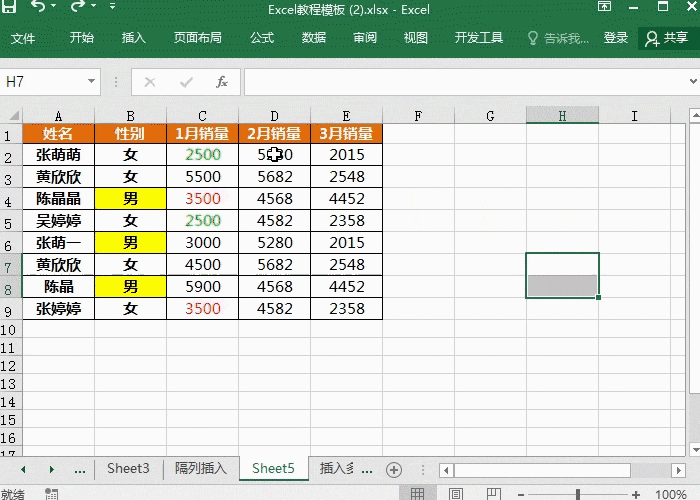Click the zoom slider handle
The width and height of the screenshot is (700, 500).
[x=578, y=494]
